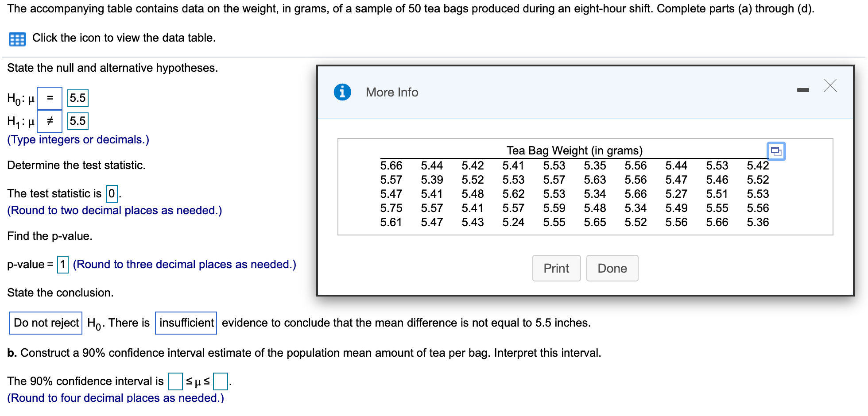Click the test statistic input showing 0

(x=111, y=193)
